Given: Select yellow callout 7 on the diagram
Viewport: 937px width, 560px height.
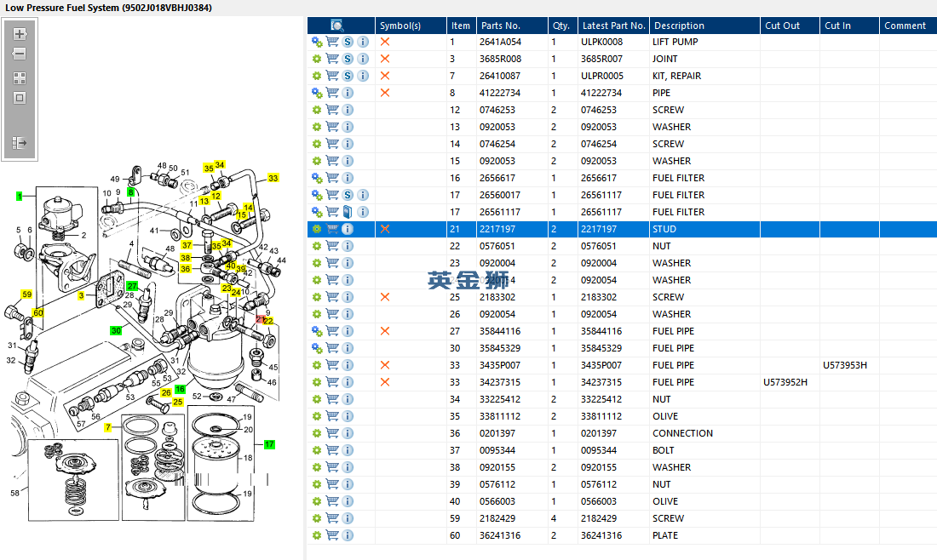Looking at the screenshot, I should [108, 427].
